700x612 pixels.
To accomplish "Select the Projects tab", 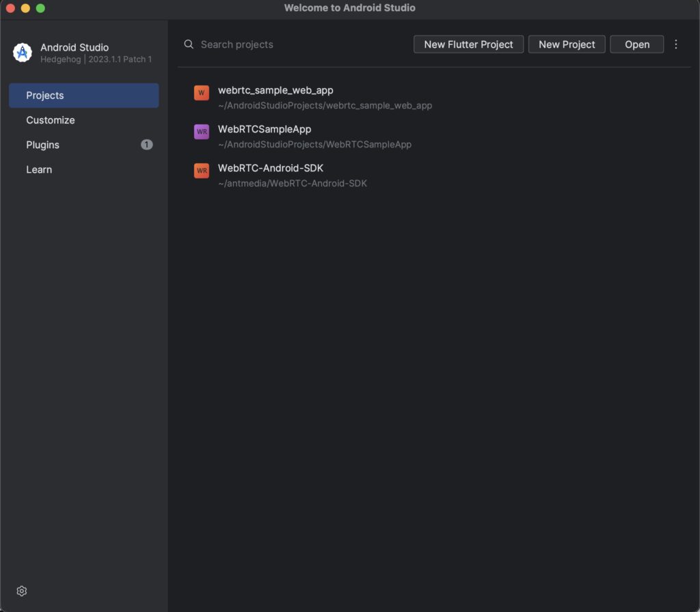I will point(84,95).
